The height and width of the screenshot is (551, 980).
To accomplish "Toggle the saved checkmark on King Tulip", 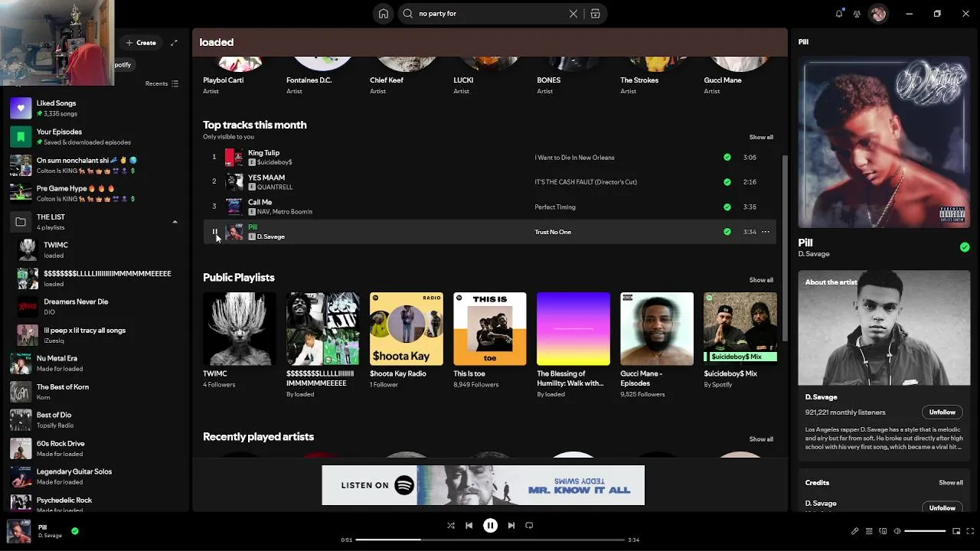I will pyautogui.click(x=727, y=158).
